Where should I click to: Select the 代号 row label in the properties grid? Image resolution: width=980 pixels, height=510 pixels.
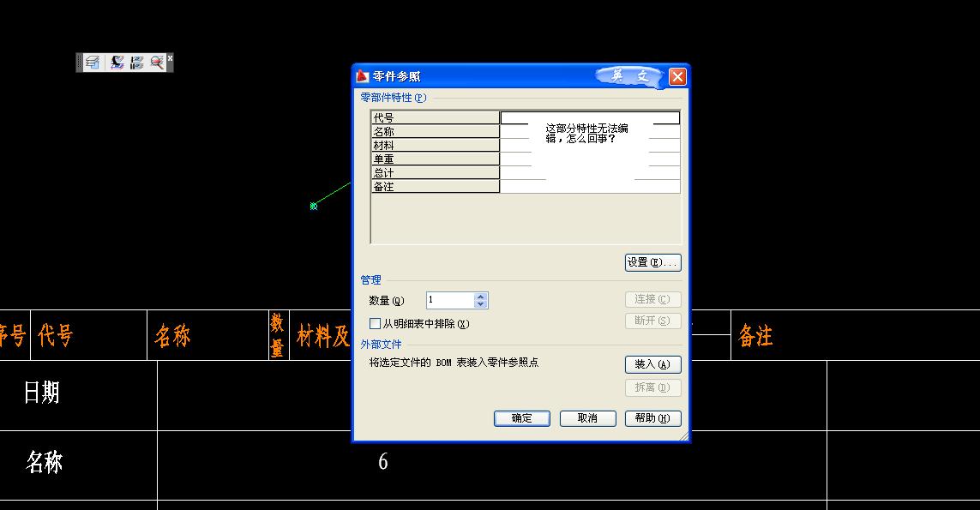click(436, 117)
